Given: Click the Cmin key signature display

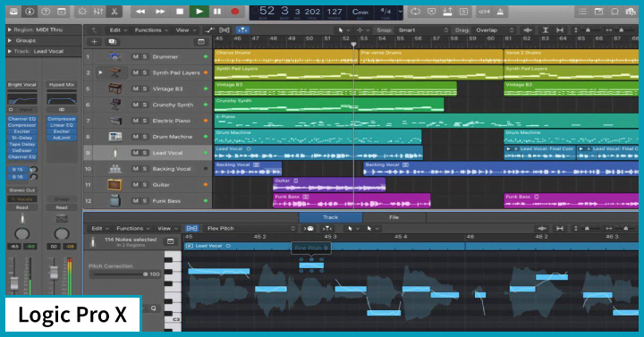Looking at the screenshot, I should (360, 12).
